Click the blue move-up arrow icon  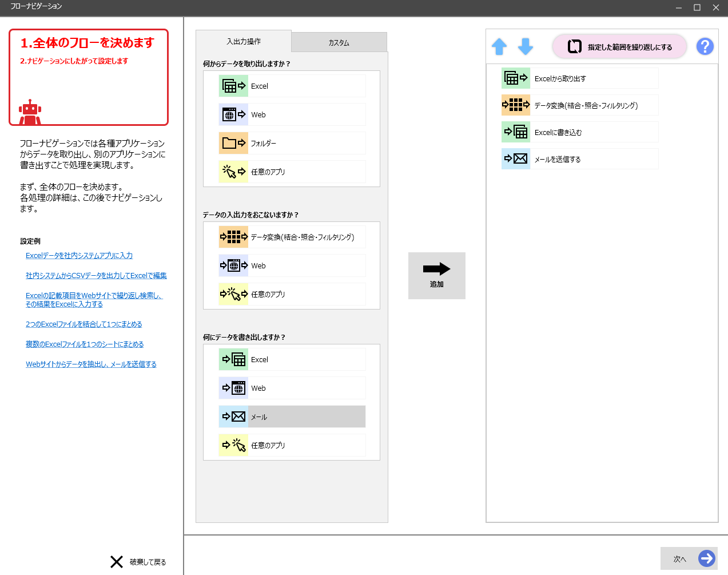click(499, 47)
